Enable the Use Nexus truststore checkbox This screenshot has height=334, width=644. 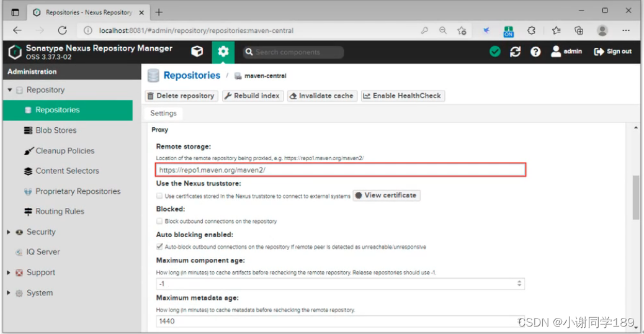tap(159, 196)
